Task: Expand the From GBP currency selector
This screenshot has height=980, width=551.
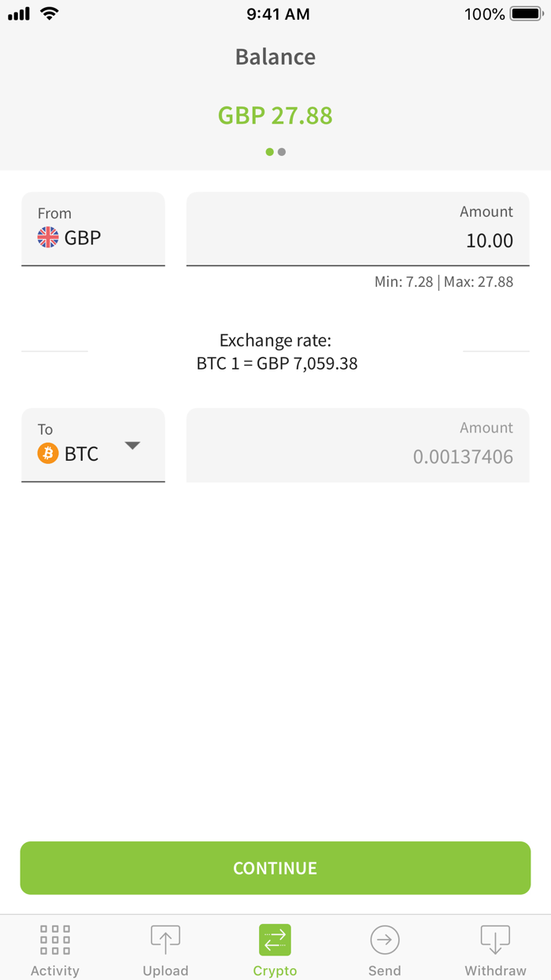Action: point(93,227)
